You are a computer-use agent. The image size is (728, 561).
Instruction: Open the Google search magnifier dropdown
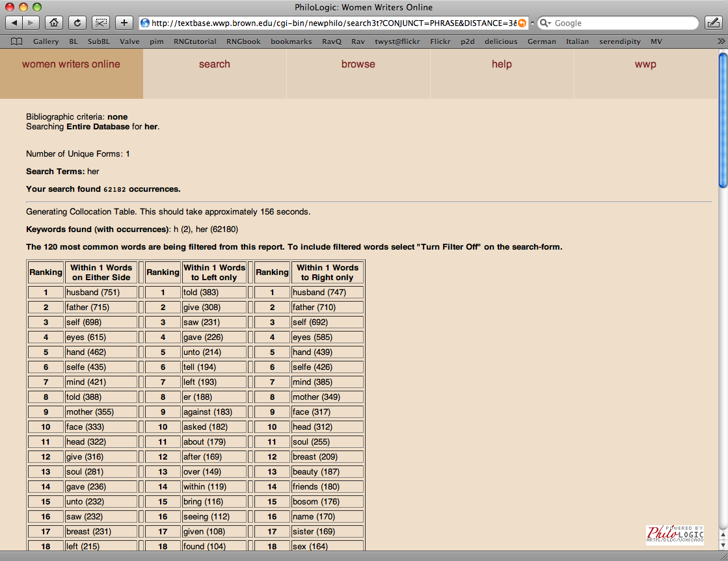coord(546,23)
